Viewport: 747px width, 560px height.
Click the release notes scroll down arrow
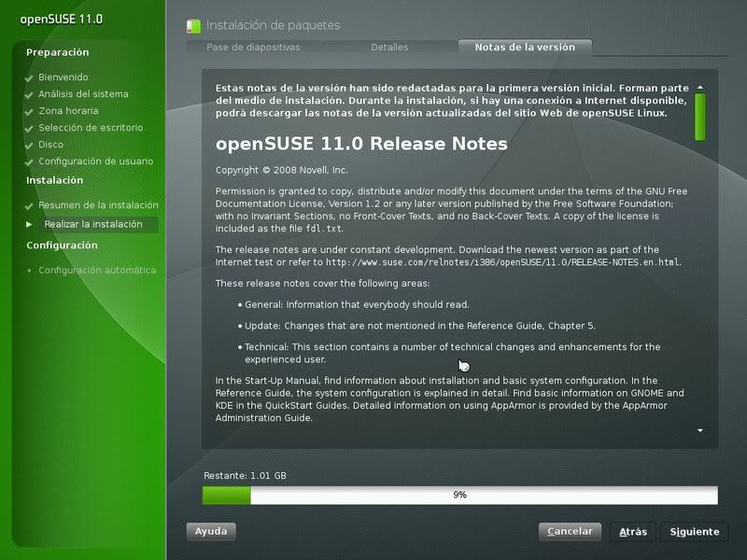coord(699,430)
